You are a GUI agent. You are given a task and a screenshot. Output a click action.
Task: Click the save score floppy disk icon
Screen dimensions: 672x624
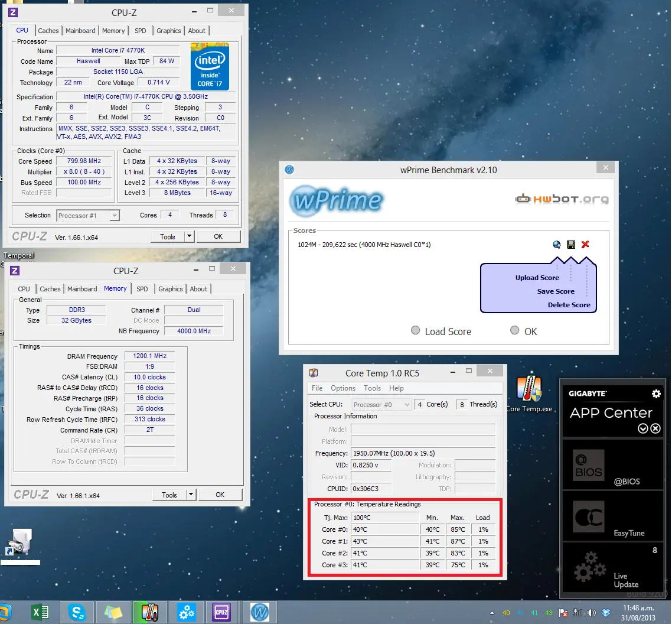(x=571, y=245)
